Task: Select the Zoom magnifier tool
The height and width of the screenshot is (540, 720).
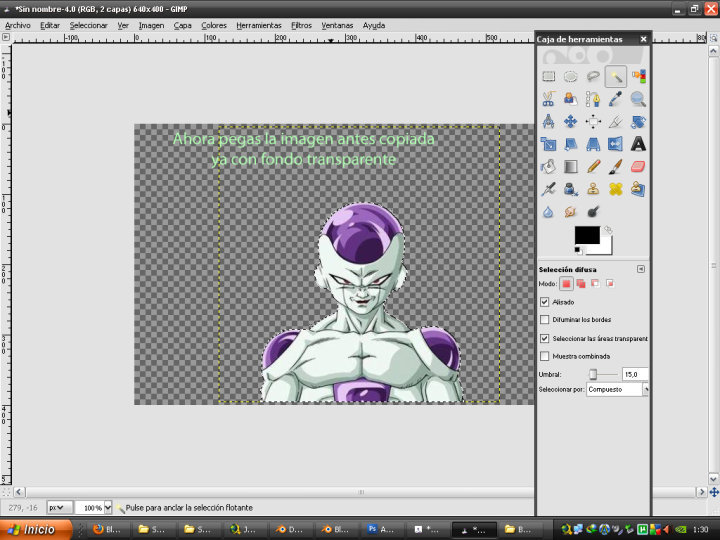Action: click(638, 99)
